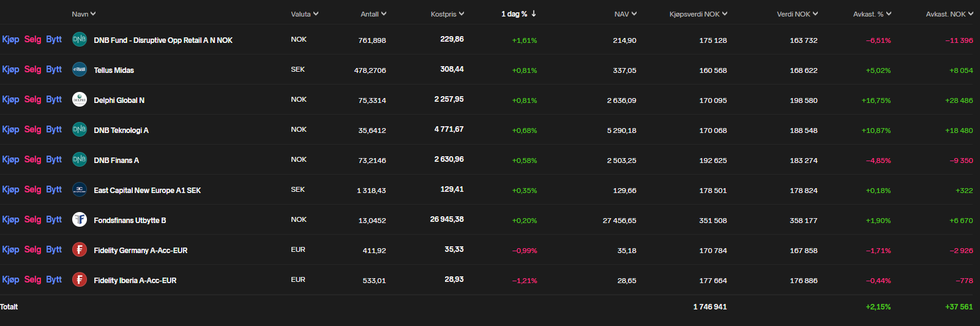Viewport: 980px width, 326px height.
Task: Click the DNB Finans A fund logo
Action: pos(80,159)
